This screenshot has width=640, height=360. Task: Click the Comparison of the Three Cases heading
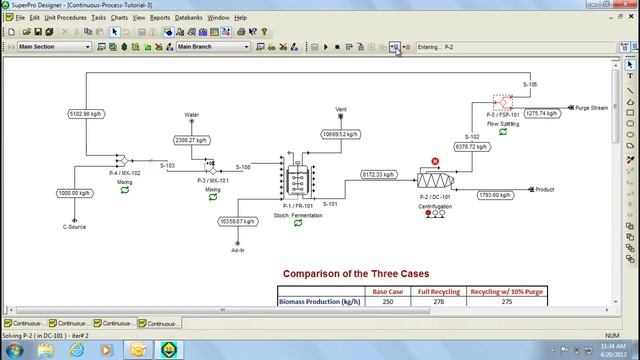tap(356, 274)
